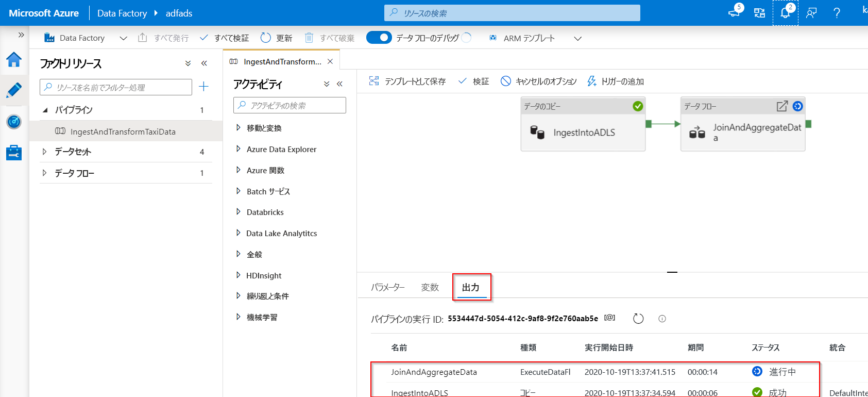Screen dimensions: 868x397
Task: Open the Manage toolbox icon in sidebar
Action: click(14, 153)
